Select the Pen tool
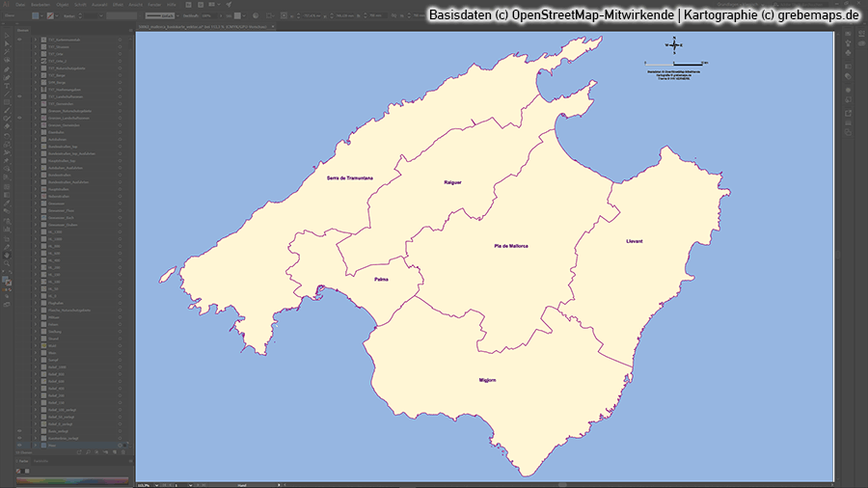The height and width of the screenshot is (488, 868). tap(7, 70)
